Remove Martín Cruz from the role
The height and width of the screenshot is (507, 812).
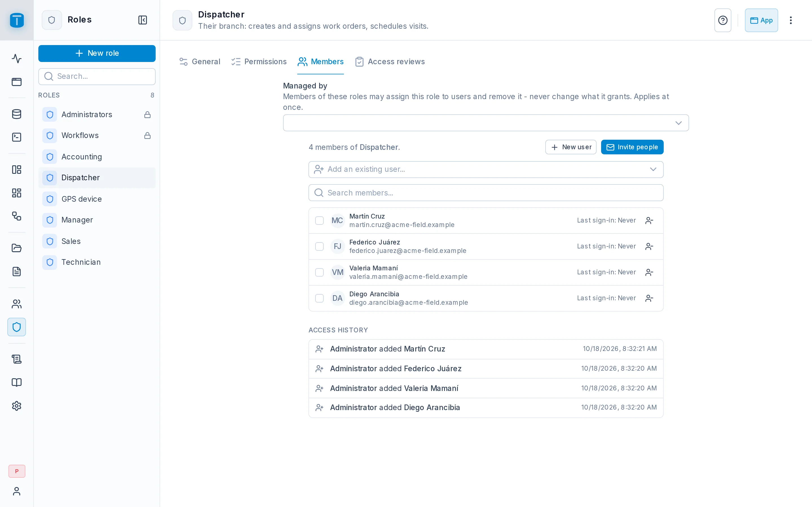pos(649,221)
